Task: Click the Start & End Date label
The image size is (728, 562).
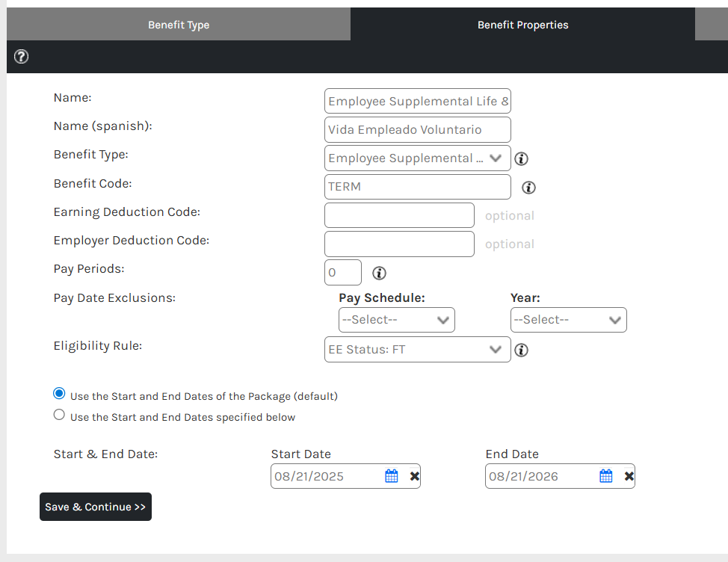Action: pyautogui.click(x=106, y=454)
